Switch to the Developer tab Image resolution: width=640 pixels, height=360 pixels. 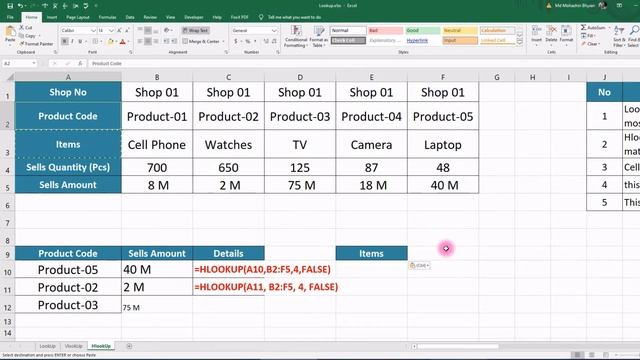[193, 17]
